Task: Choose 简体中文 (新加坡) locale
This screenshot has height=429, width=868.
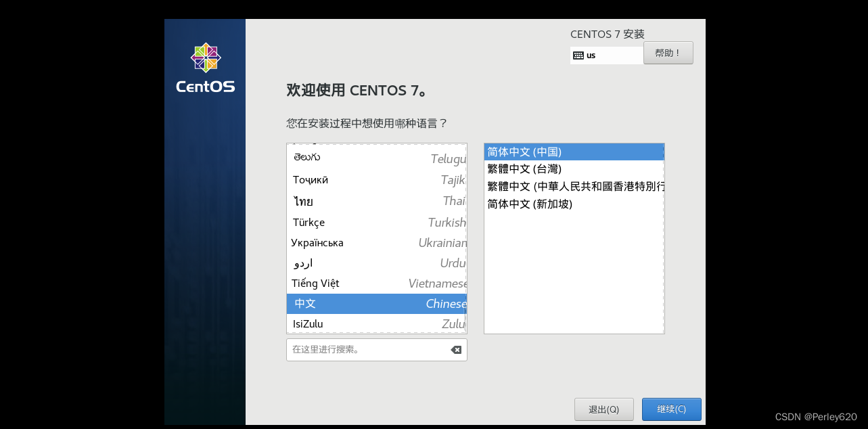Action: 574,204
